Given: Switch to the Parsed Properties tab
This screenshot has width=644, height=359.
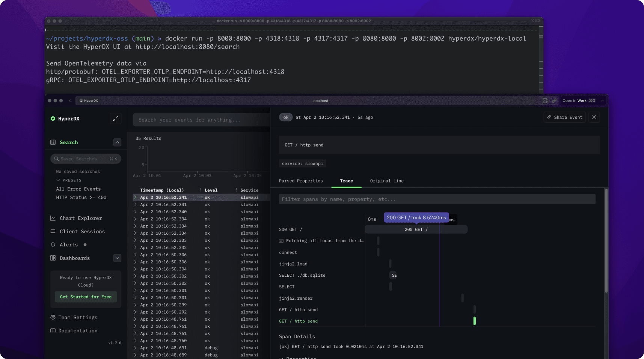Looking at the screenshot, I should click(301, 181).
